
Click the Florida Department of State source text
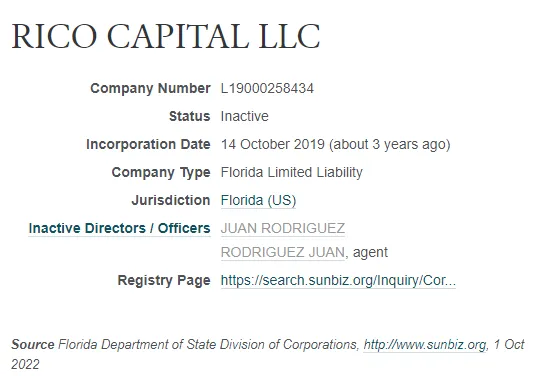[208, 345]
